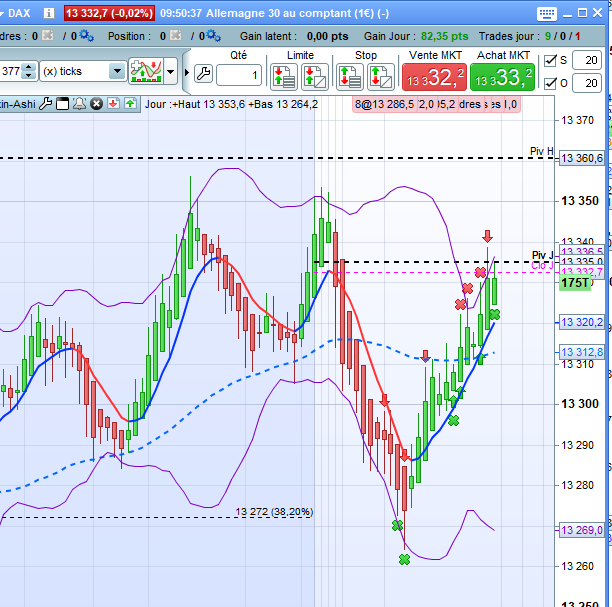The width and height of the screenshot is (612, 607).
Task: Remove Heikin-Ashi with the round X icon
Action: [x=96, y=104]
